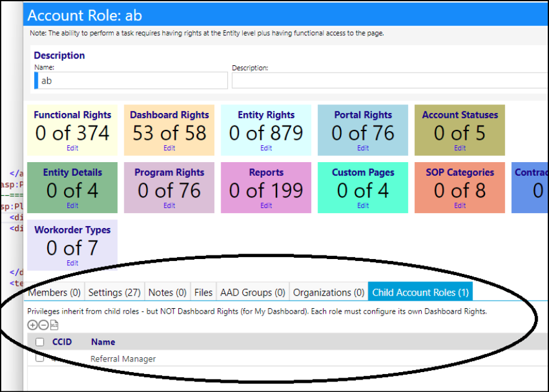Open the Members (0) tab

coord(54,292)
